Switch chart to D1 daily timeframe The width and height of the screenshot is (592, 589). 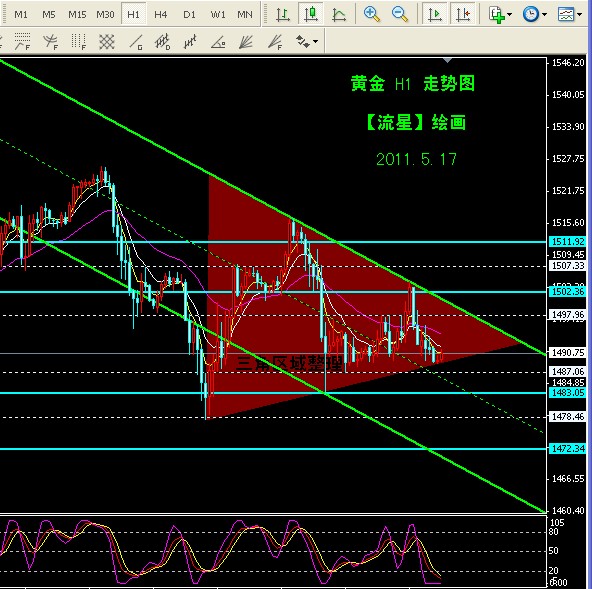pos(189,15)
